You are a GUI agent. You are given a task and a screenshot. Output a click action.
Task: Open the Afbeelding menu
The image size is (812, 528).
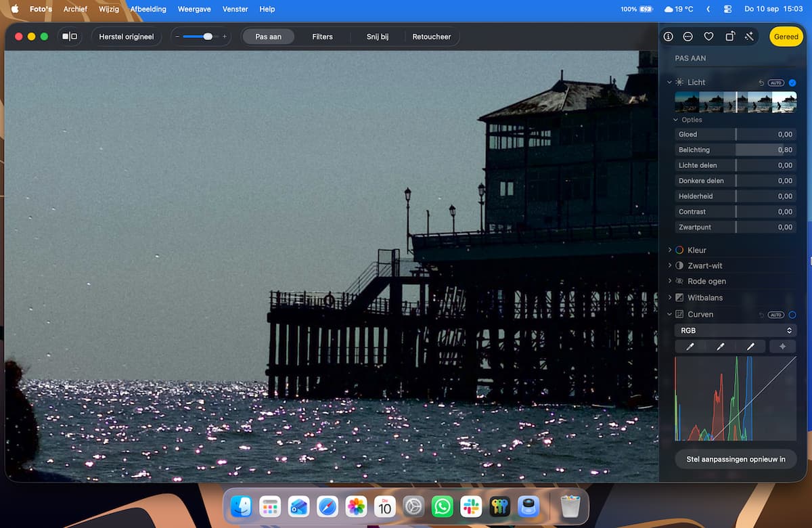[148, 9]
